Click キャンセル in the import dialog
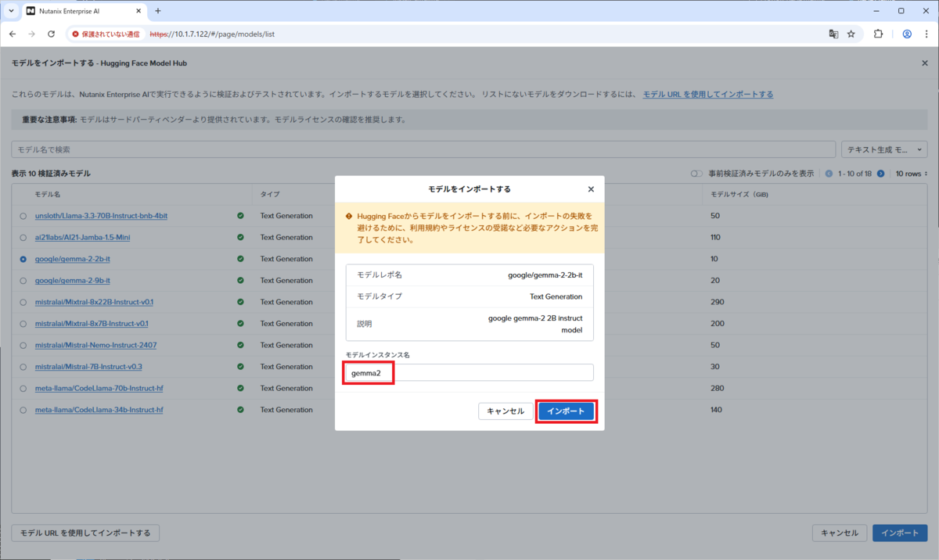 (505, 411)
